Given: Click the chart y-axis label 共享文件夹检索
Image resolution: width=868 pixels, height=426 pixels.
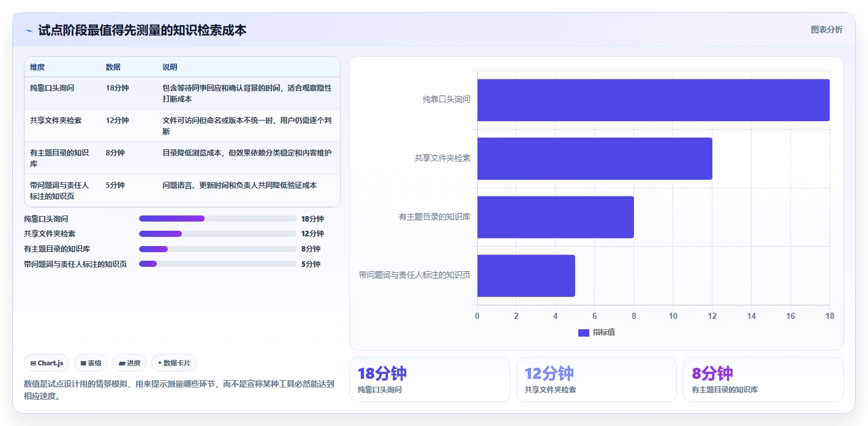Looking at the screenshot, I should pyautogui.click(x=442, y=158).
